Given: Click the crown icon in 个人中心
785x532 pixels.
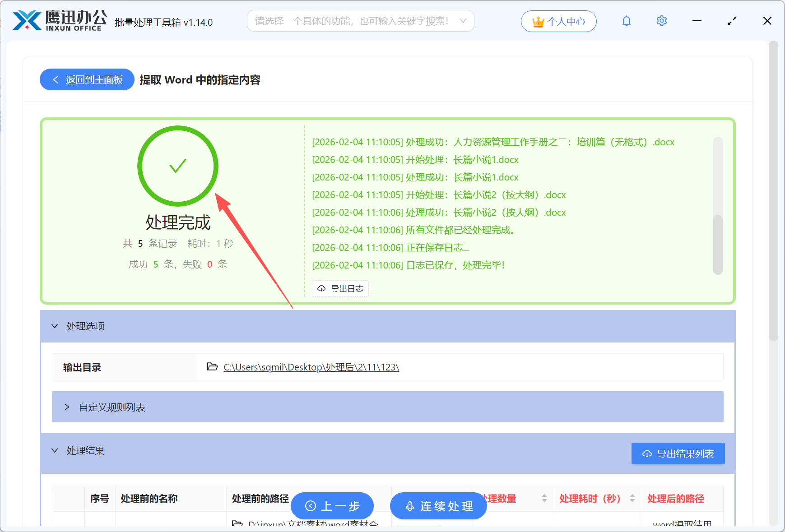Looking at the screenshot, I should pyautogui.click(x=538, y=21).
